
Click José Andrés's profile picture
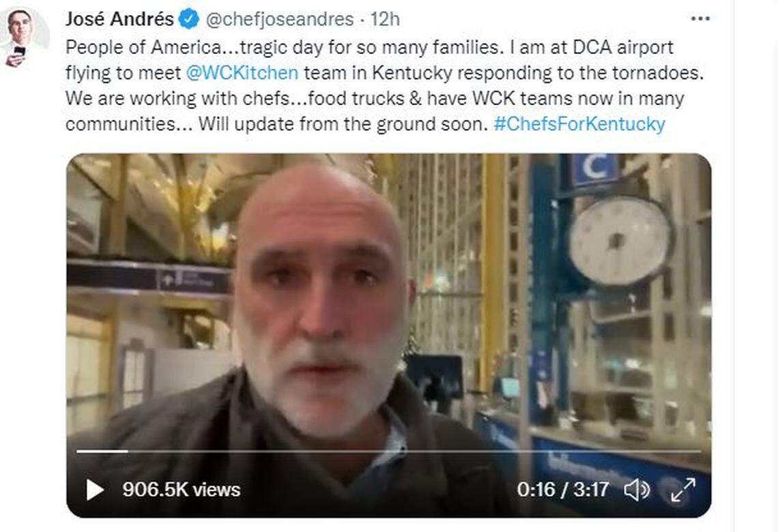point(20,27)
